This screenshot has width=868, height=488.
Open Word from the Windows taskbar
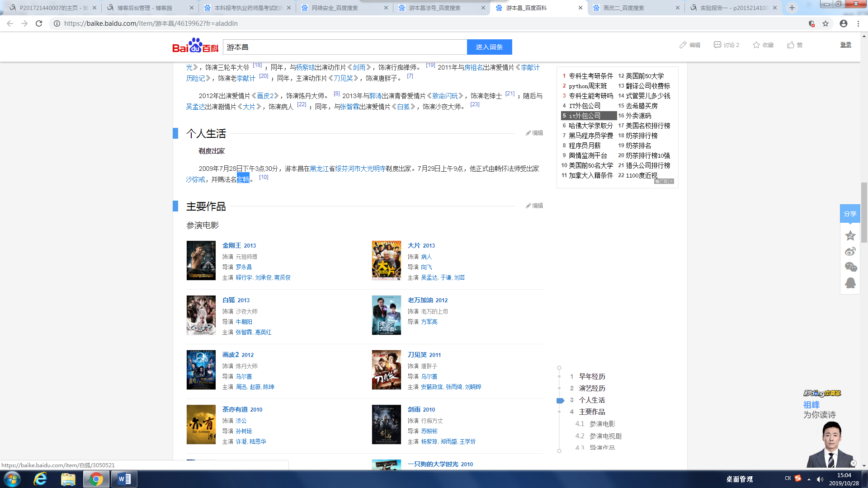pyautogui.click(x=124, y=479)
